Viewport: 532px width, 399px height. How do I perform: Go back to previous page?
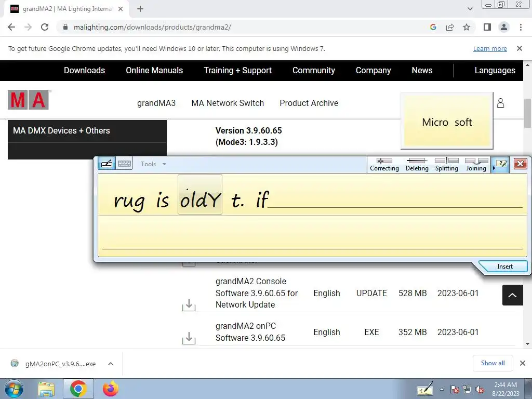coord(11,27)
